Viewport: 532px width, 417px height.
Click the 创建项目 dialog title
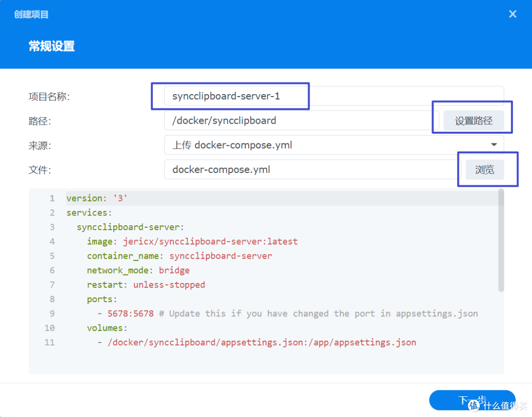(31, 14)
